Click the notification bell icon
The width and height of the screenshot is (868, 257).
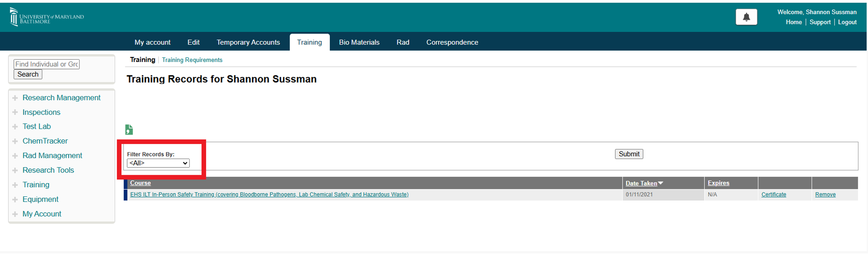[x=746, y=17]
